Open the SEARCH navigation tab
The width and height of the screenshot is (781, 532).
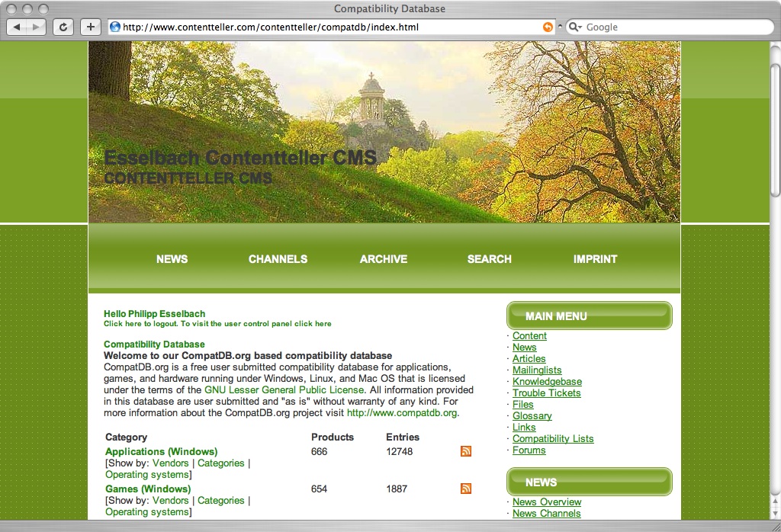(x=489, y=259)
